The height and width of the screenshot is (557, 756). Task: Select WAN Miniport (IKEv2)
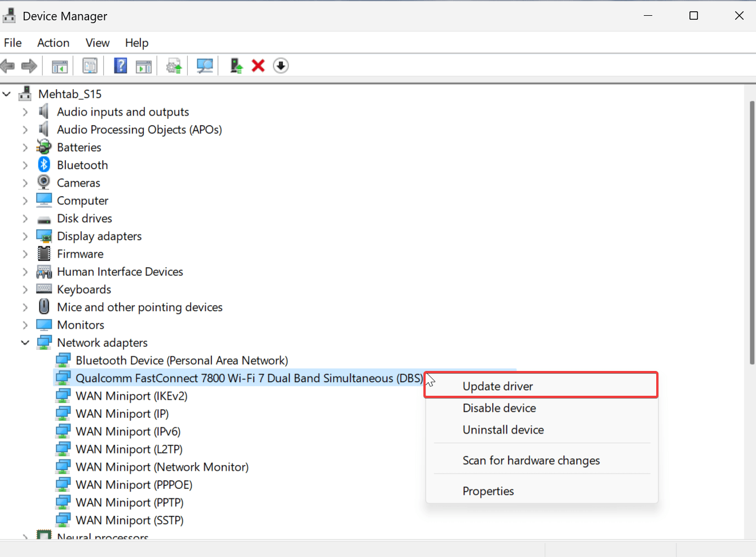tap(131, 396)
